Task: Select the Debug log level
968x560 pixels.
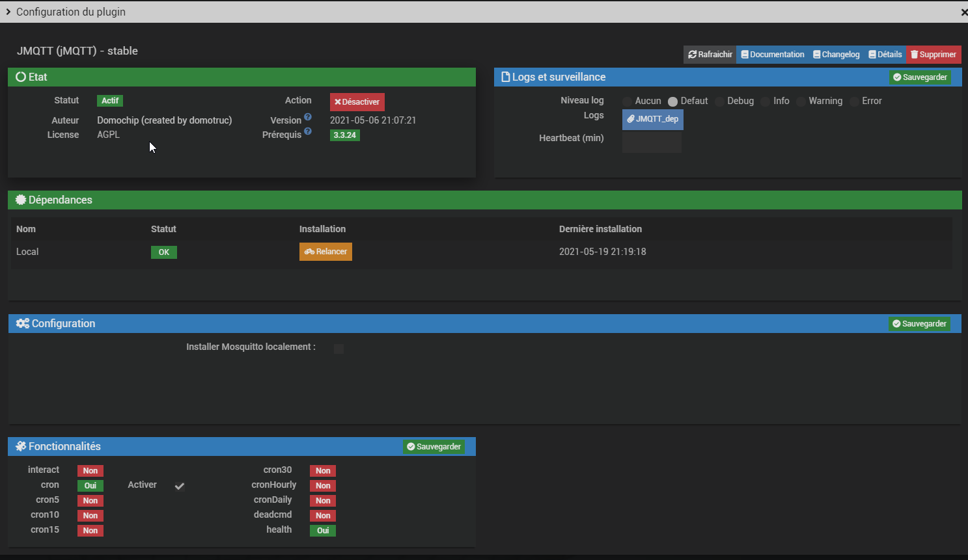Action: click(719, 101)
